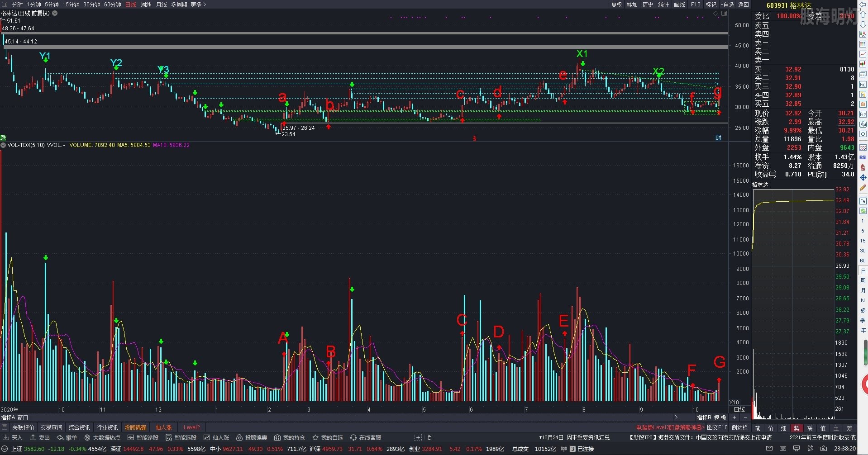Click the 买入 buy icon button

point(12,437)
